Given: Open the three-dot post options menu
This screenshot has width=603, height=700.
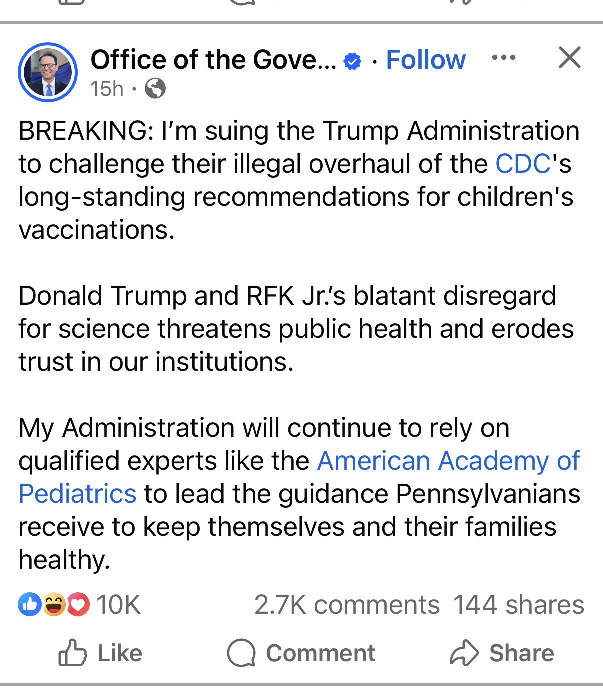Looking at the screenshot, I should 503,58.
